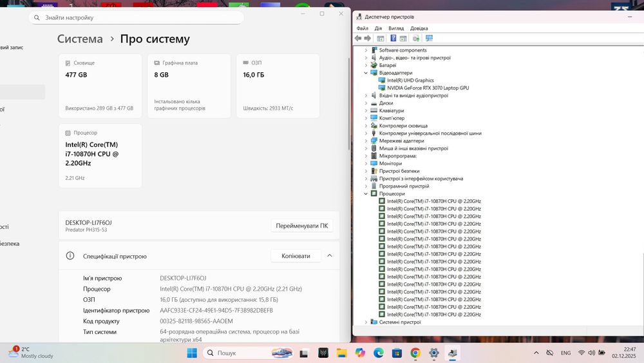Launch Google Chrome from the taskbar
This screenshot has width=644, height=363.
coord(415,353)
